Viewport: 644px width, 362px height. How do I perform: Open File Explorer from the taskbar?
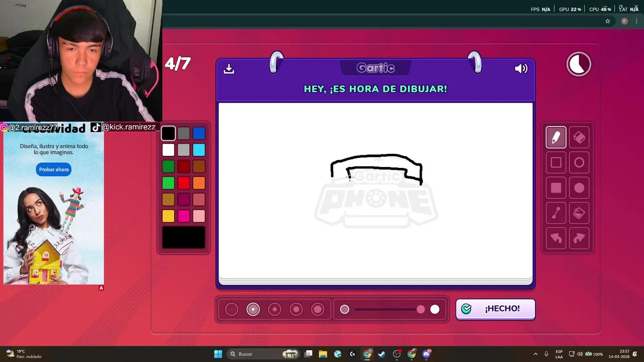(323, 354)
